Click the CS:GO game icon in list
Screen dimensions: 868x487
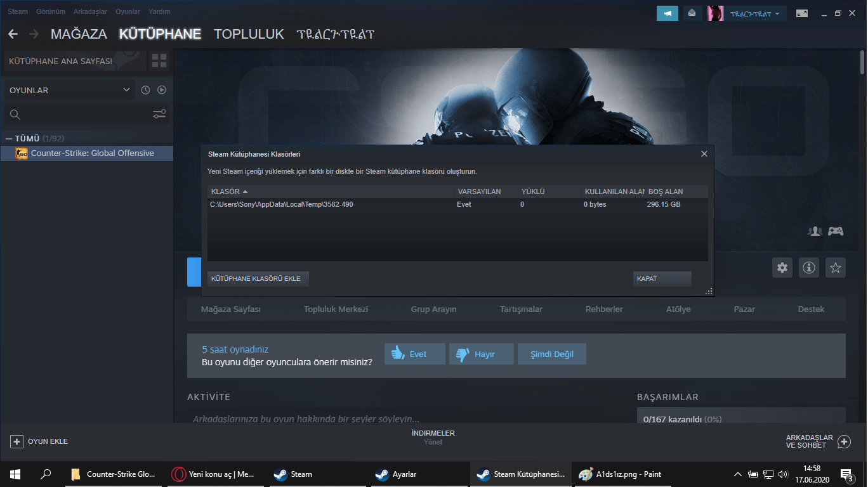click(21, 153)
